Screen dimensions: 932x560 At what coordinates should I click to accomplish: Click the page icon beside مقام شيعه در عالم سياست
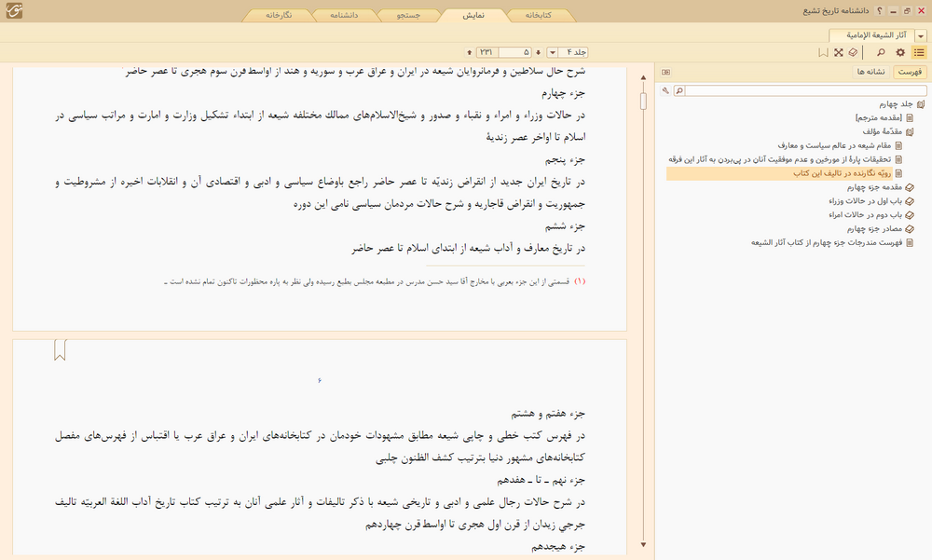click(898, 145)
